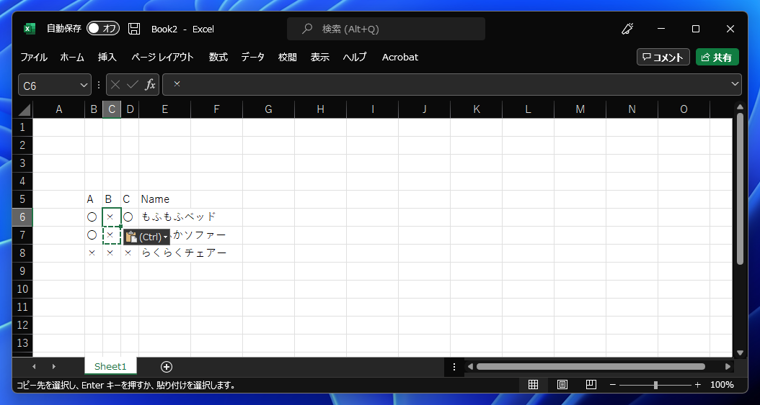Click the Select All corner triangle
The width and height of the screenshot is (760, 405).
tap(24, 110)
